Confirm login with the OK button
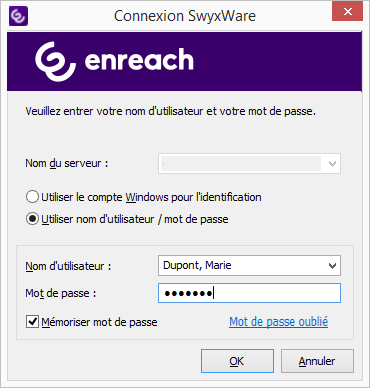This screenshot has height=388, width=370. coord(237,361)
